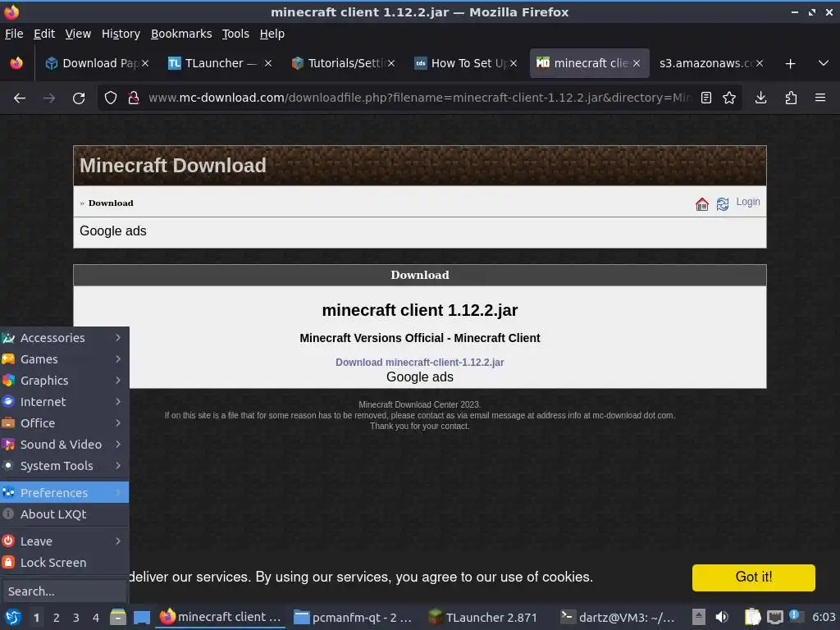Select Lock Screen in start menu
This screenshot has width=840, height=630.
[64, 563]
